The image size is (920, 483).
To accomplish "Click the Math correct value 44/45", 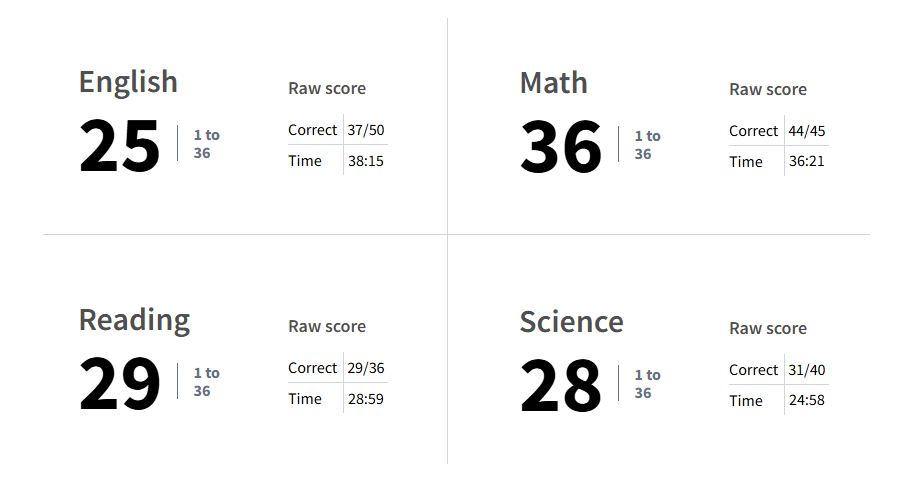I will [806, 131].
